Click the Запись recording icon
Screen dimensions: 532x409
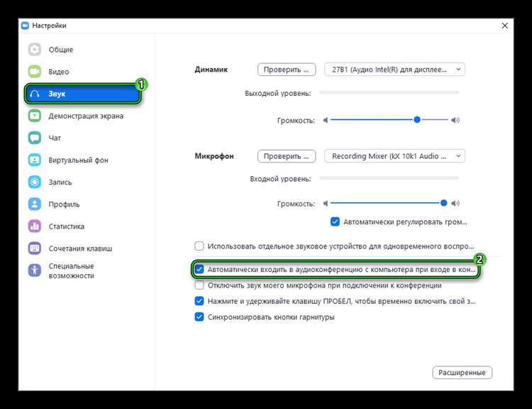(35, 182)
